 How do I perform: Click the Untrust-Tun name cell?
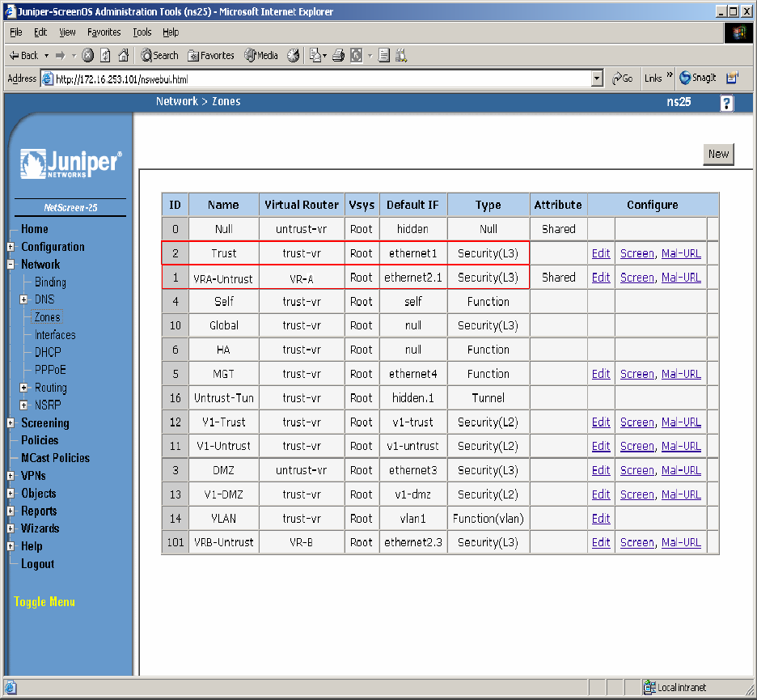[223, 398]
